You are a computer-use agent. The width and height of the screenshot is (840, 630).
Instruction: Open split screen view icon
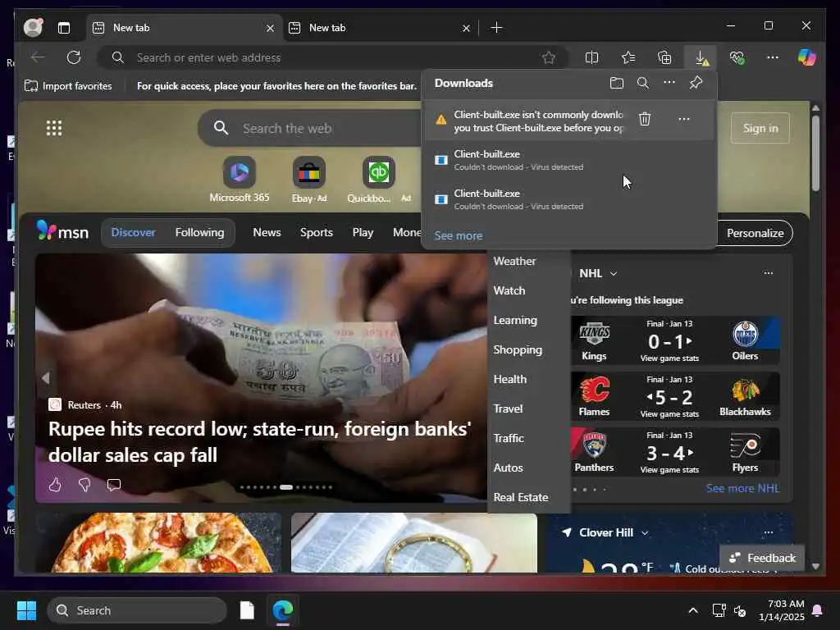592,57
